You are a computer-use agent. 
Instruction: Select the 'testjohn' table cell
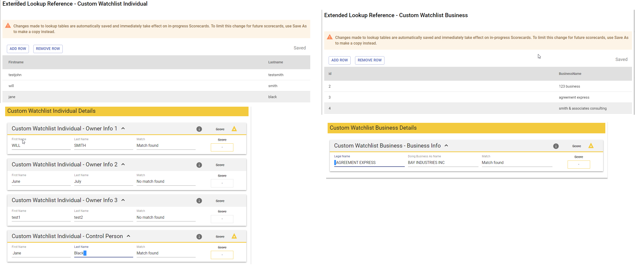click(x=15, y=75)
